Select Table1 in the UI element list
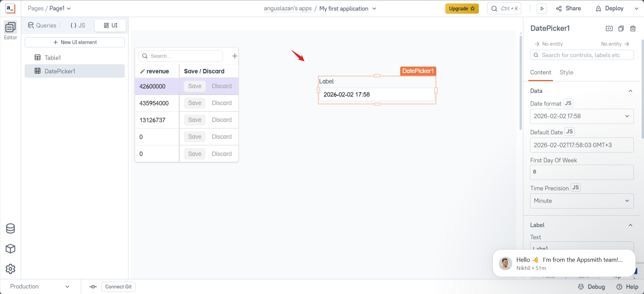The width and height of the screenshot is (644, 294). (53, 58)
